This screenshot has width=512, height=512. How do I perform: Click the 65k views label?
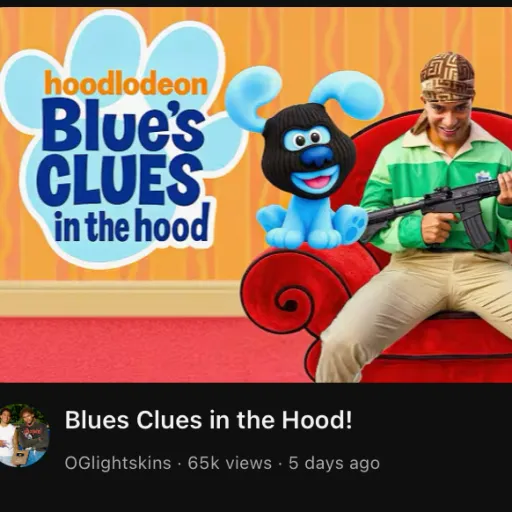230,463
